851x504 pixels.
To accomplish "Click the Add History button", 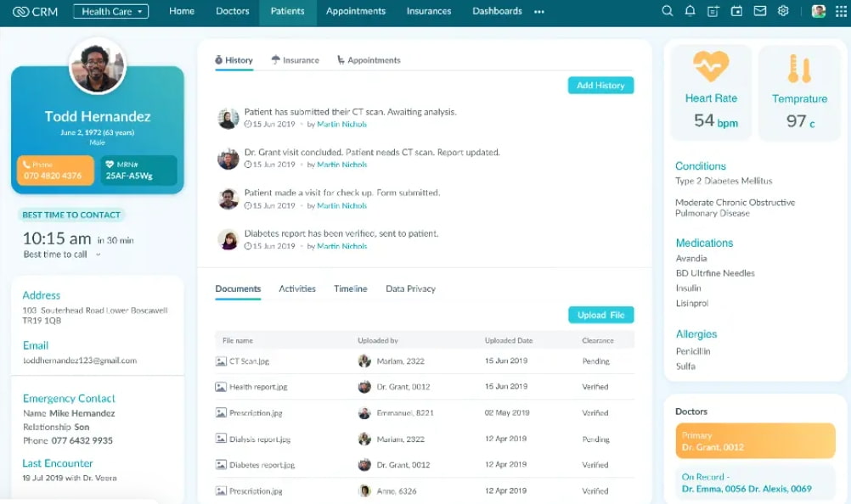I will point(600,86).
